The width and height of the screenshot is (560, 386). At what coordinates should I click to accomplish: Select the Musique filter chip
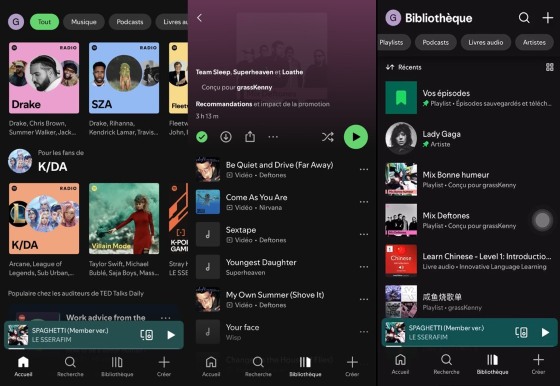point(84,22)
